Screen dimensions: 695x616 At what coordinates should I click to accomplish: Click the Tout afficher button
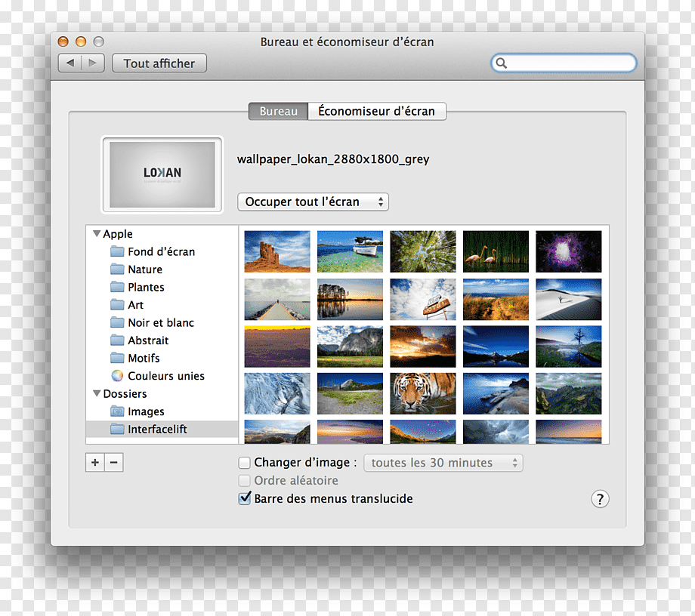click(x=159, y=63)
